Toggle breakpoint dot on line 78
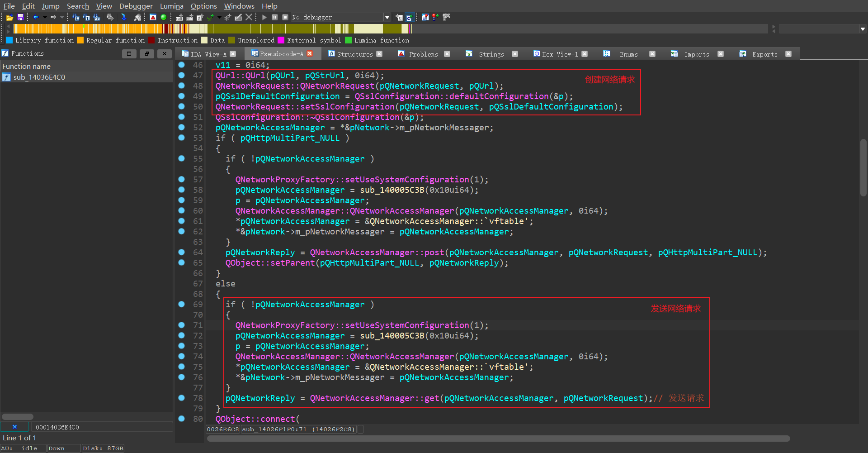 click(182, 398)
